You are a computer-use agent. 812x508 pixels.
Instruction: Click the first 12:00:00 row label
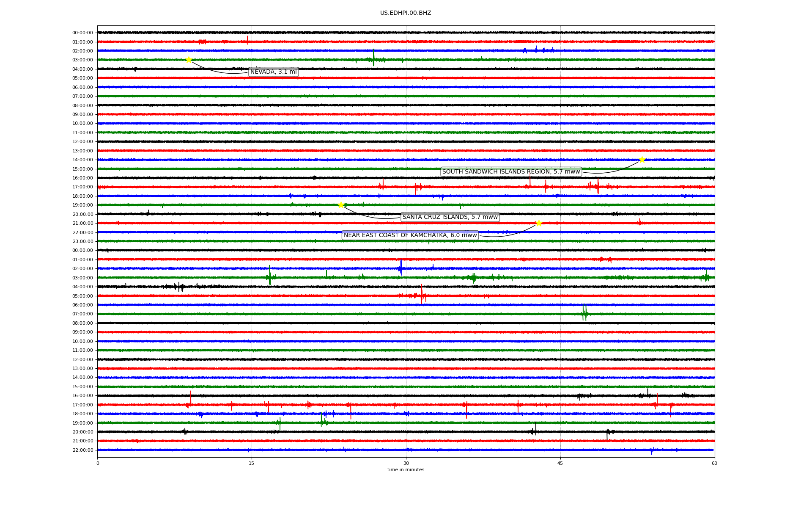[x=82, y=142]
